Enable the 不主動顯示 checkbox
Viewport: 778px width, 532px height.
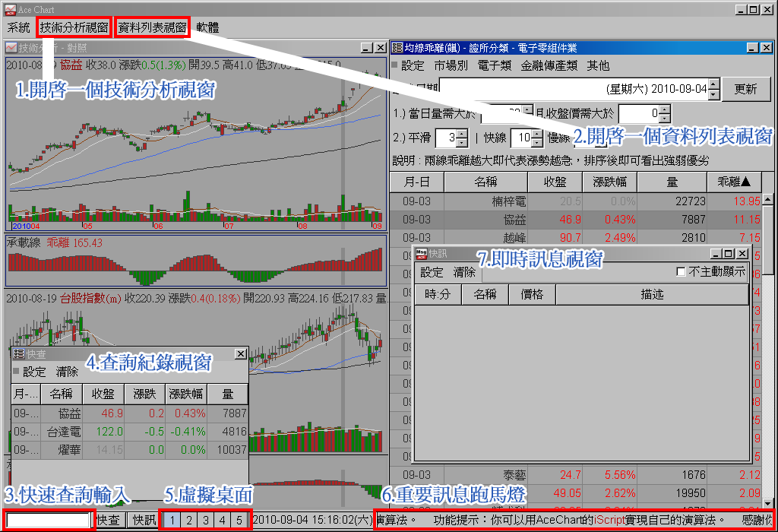(681, 272)
